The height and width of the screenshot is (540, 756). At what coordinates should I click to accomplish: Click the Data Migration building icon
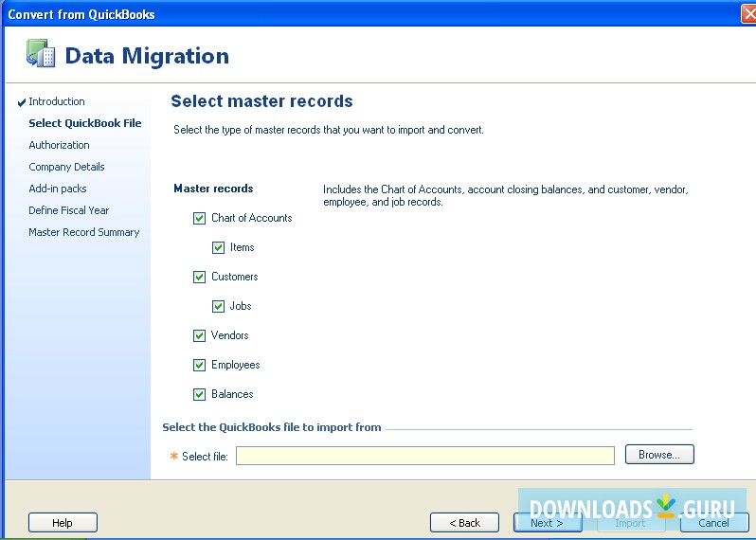point(41,53)
